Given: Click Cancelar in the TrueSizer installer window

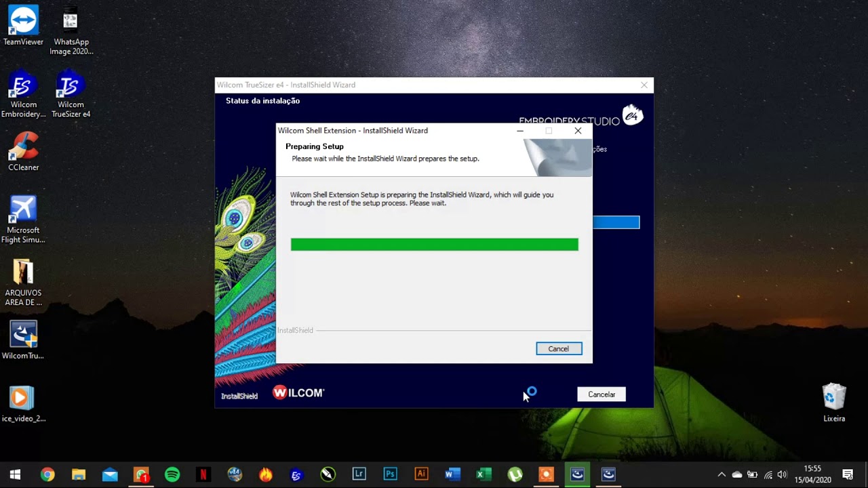Looking at the screenshot, I should click(x=601, y=394).
